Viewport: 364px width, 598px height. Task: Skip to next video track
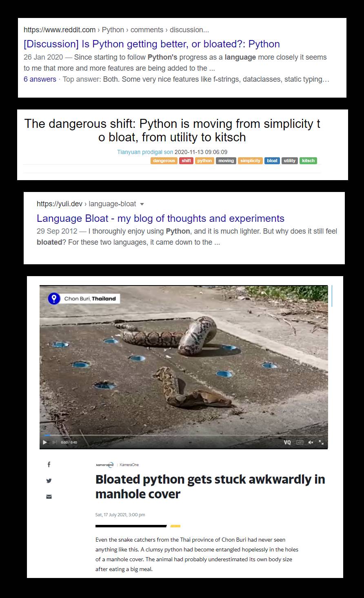[54, 442]
